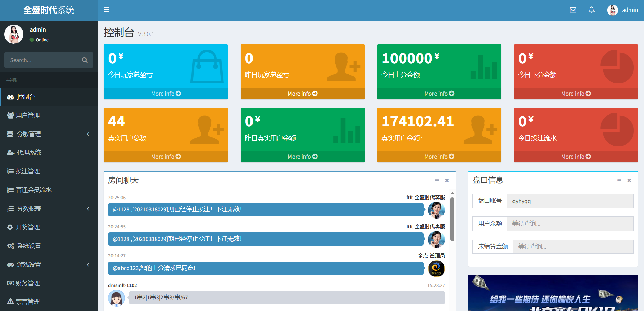Image resolution: width=644 pixels, height=311 pixels.
Task: Close the 盘口信息 panel
Action: coord(629,180)
